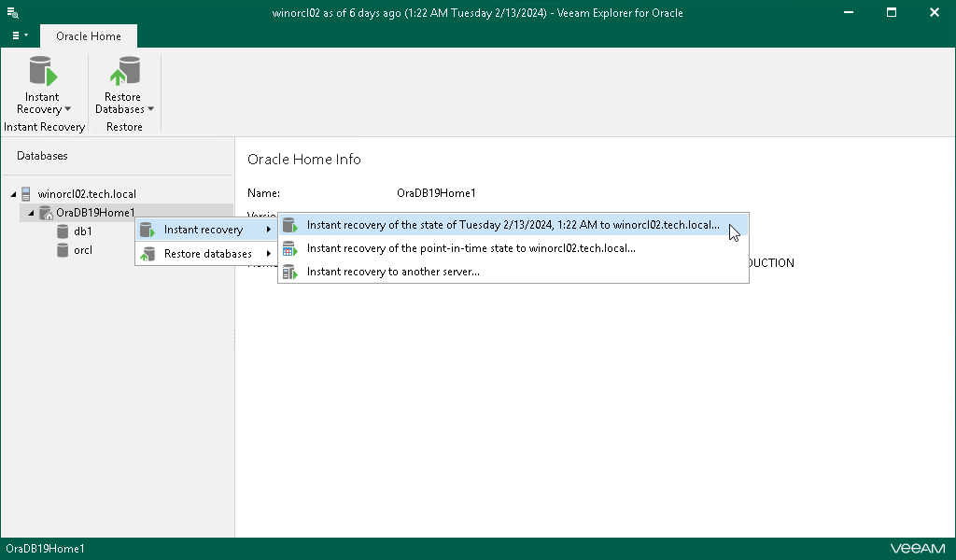
Task: Select the orcl database label
Action: click(x=83, y=250)
